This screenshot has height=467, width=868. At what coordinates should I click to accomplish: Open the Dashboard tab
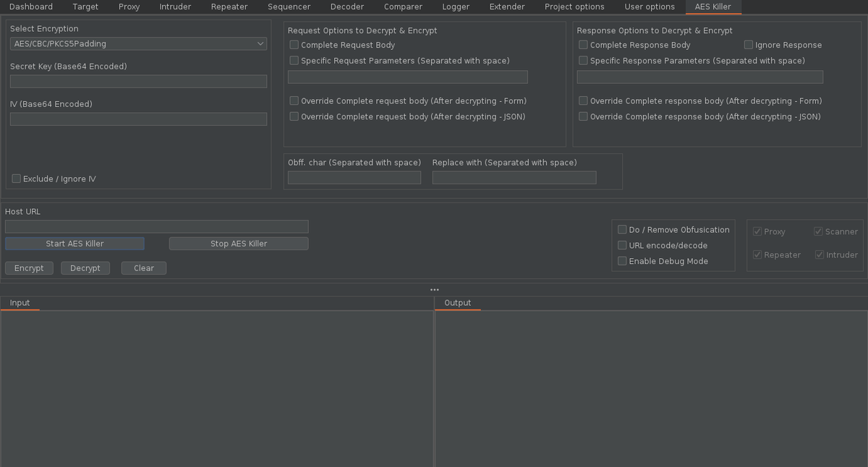31,7
